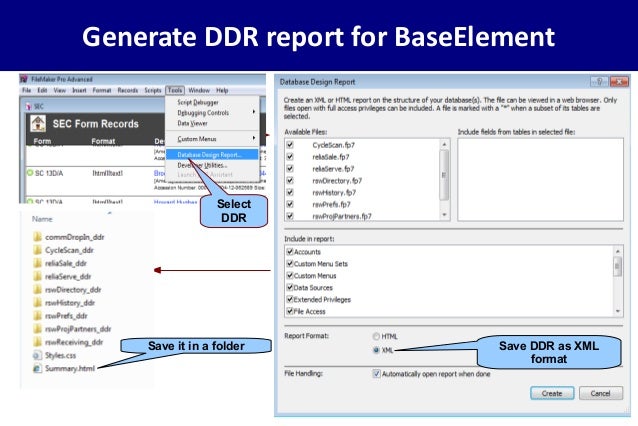Click the Name column header

pos(42,219)
